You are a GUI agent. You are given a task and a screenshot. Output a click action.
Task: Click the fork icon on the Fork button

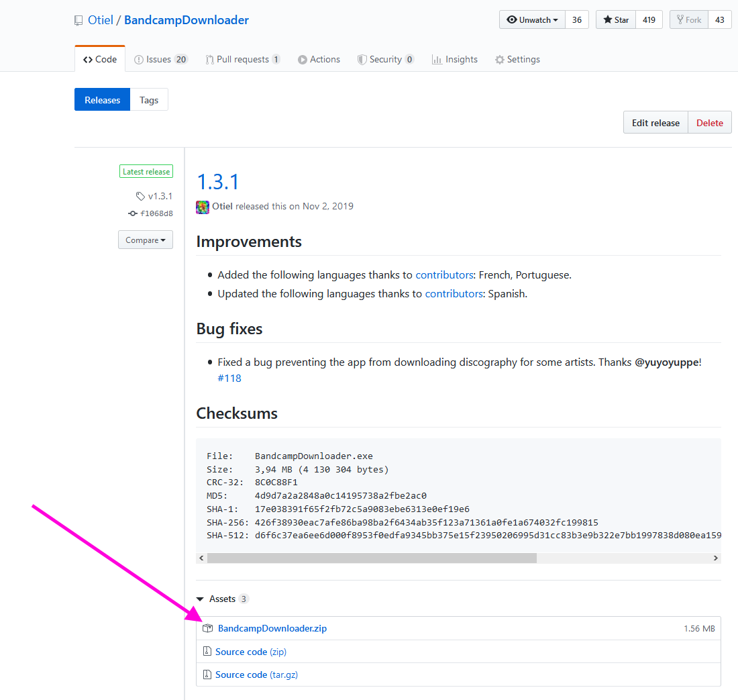[682, 19]
